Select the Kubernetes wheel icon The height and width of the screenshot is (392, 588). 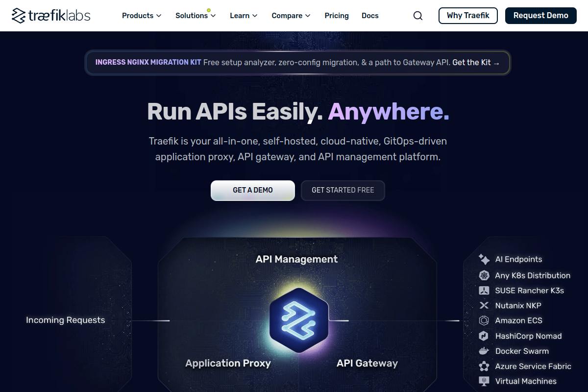pyautogui.click(x=484, y=275)
